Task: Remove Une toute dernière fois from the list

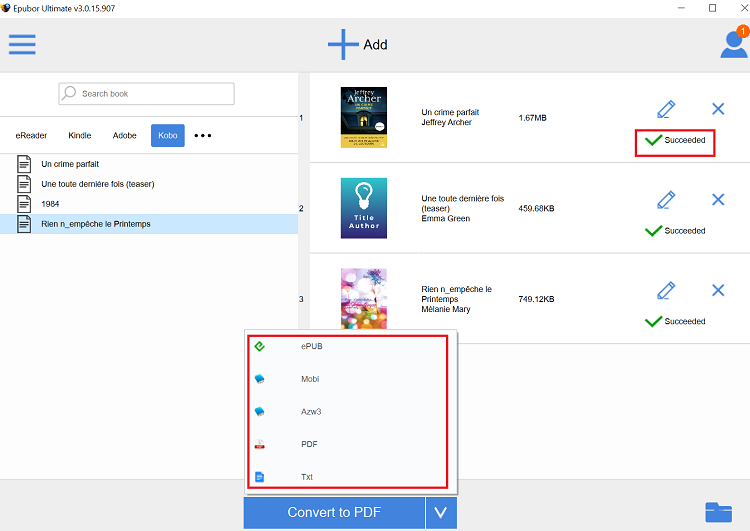Action: (x=717, y=199)
